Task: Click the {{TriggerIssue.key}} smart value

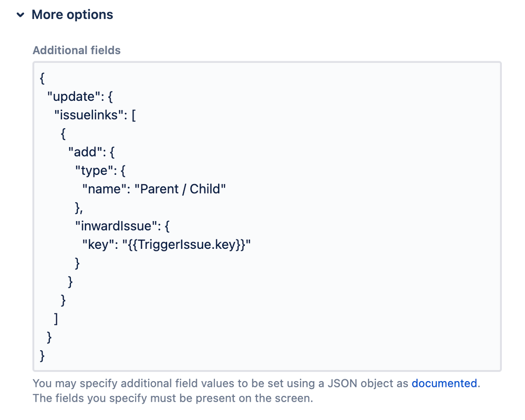Action: pyautogui.click(x=186, y=244)
